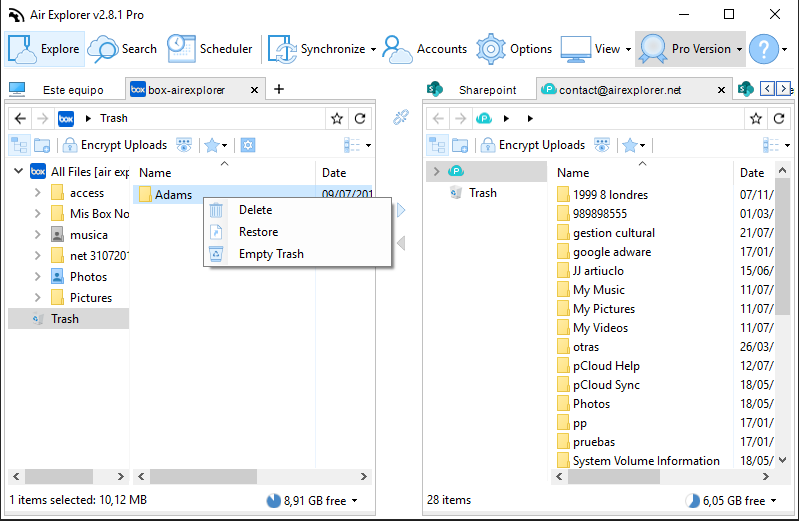The width and height of the screenshot is (799, 521).
Task: Expand the Synchronize dropdown arrow
Action: coord(373,49)
